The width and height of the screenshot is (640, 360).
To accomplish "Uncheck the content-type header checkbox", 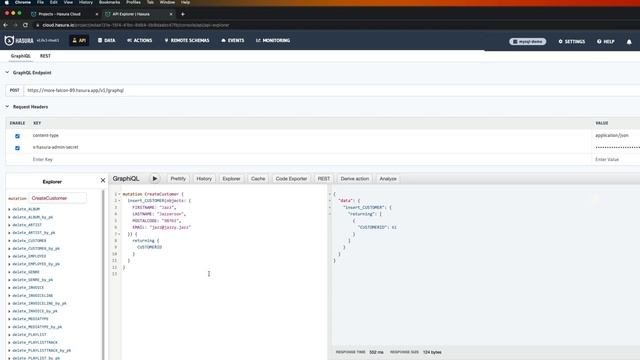I will [x=17, y=136].
